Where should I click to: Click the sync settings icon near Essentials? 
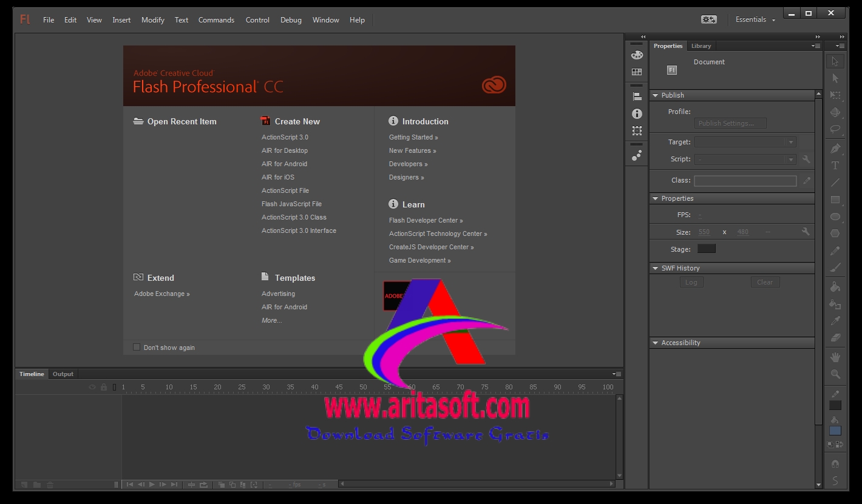[x=708, y=19]
